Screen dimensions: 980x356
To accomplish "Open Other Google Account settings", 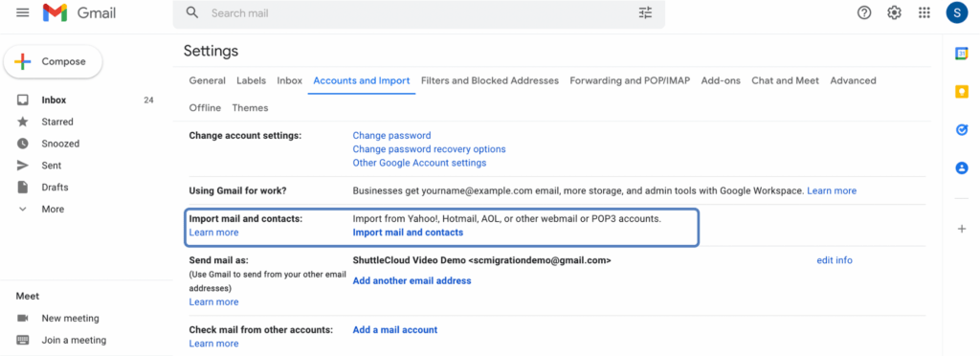I will click(419, 163).
